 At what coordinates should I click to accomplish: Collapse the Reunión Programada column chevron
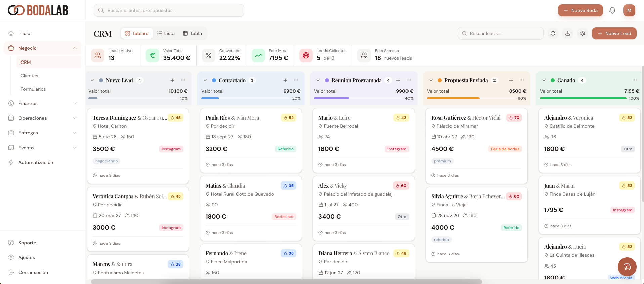tap(318, 80)
